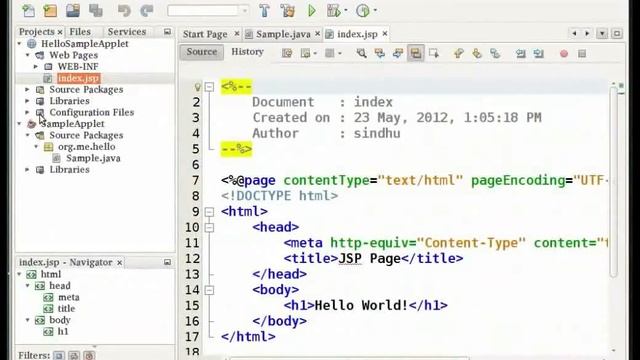Close the Sample.java tab
The width and height of the screenshot is (640, 360).
tap(318, 34)
